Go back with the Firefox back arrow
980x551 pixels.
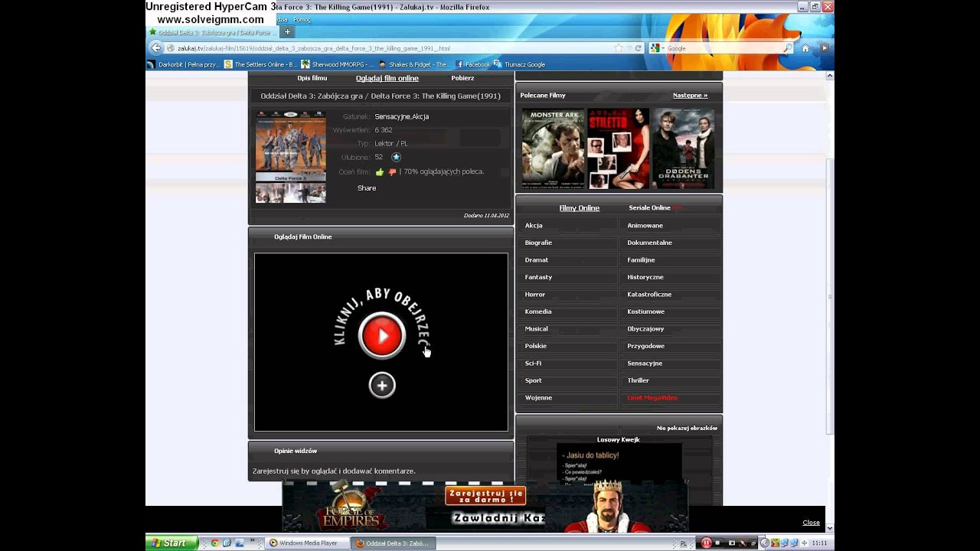[156, 47]
